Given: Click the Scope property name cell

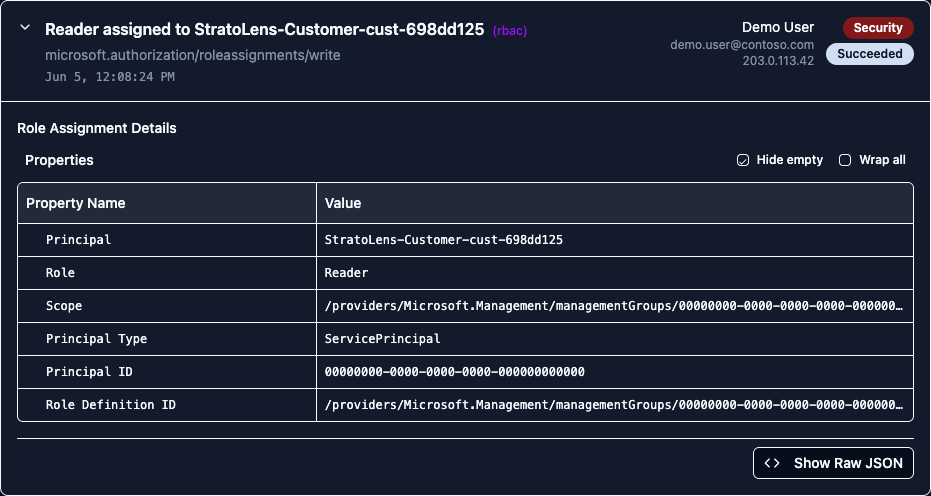Looking at the screenshot, I should pyautogui.click(x=167, y=306).
